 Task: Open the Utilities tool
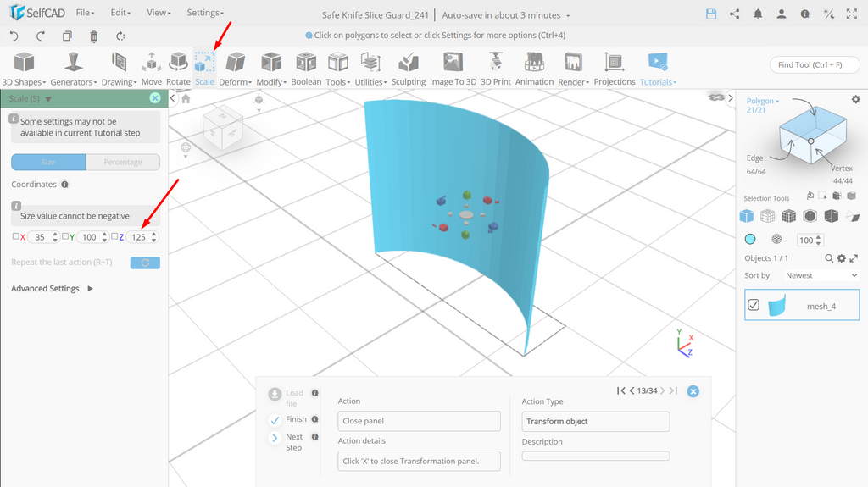(370, 68)
